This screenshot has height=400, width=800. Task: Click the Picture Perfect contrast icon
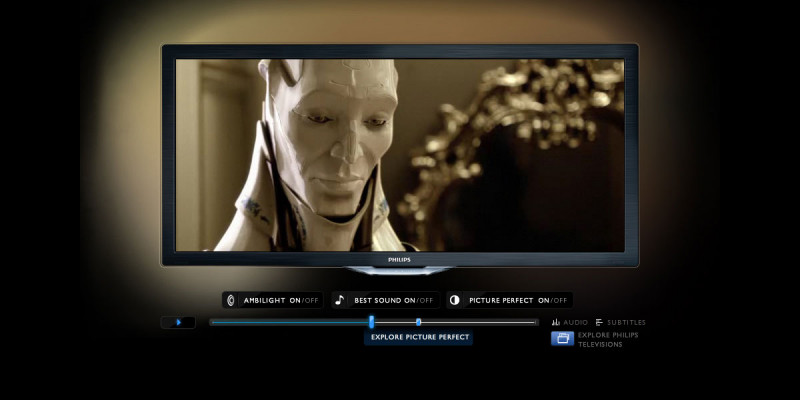click(x=455, y=301)
